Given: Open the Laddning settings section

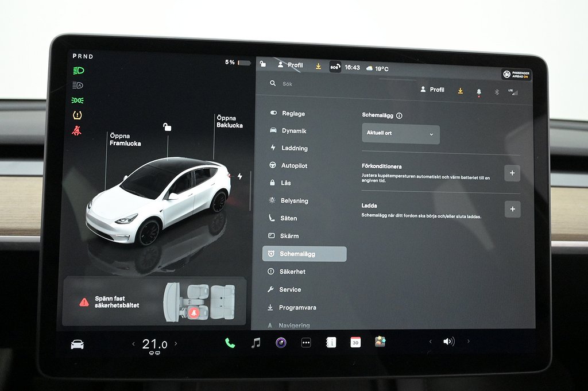Looking at the screenshot, I should (x=294, y=148).
